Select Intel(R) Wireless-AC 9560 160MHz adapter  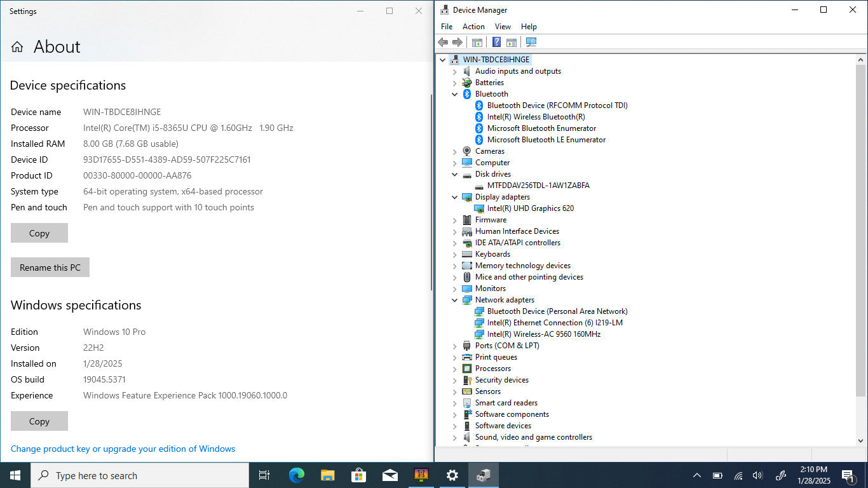[x=543, y=334]
